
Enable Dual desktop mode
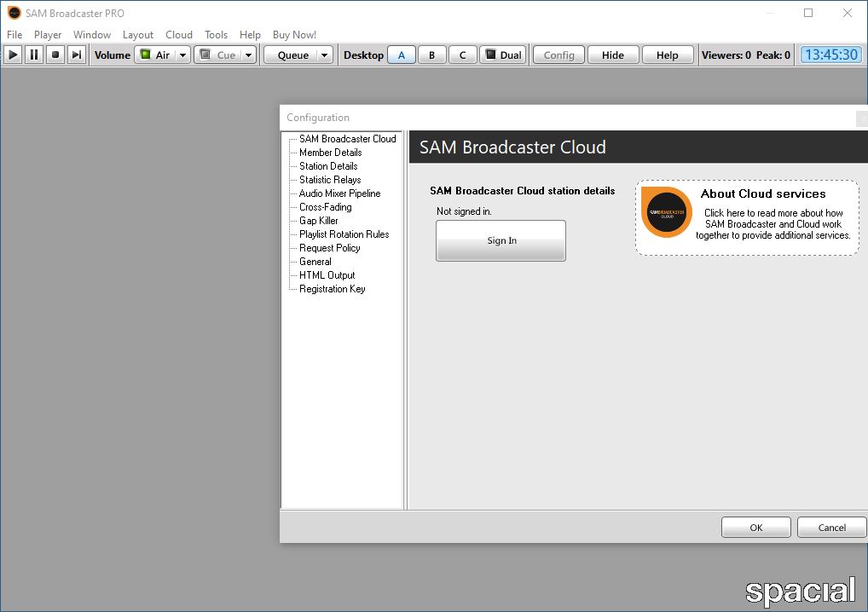click(504, 55)
